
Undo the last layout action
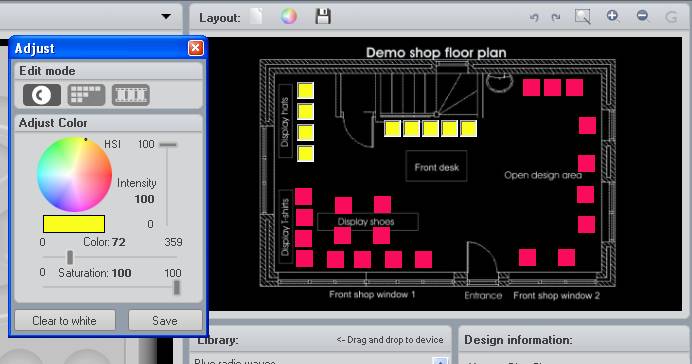pos(534,17)
